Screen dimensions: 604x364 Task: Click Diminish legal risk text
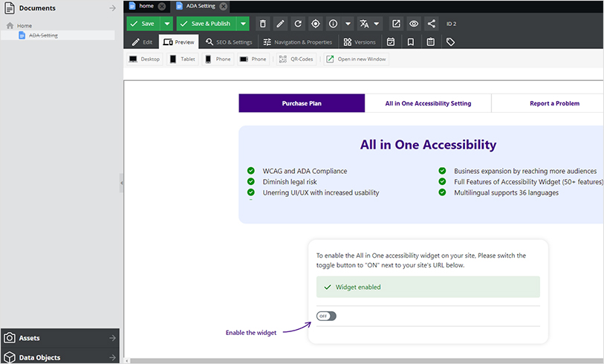pos(290,182)
